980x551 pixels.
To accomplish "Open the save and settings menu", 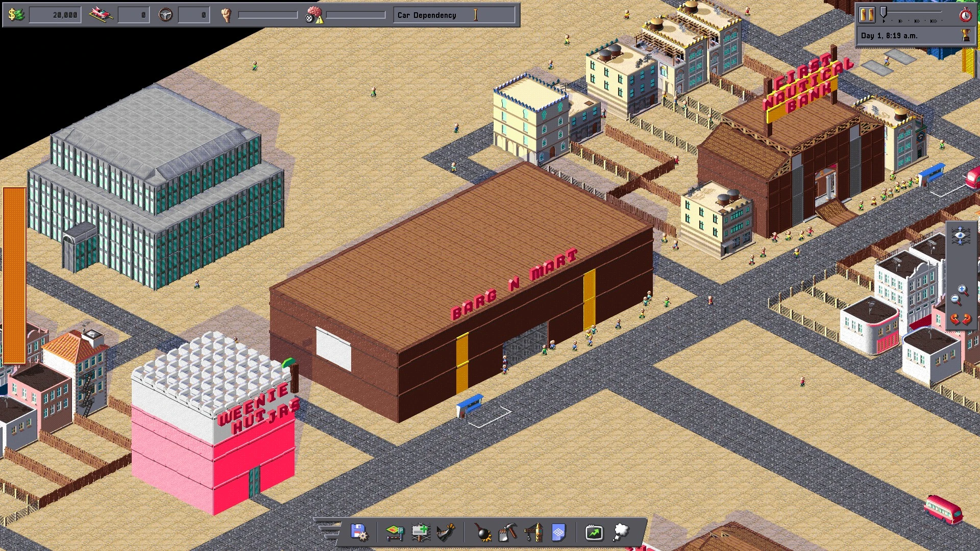I will click(x=359, y=532).
